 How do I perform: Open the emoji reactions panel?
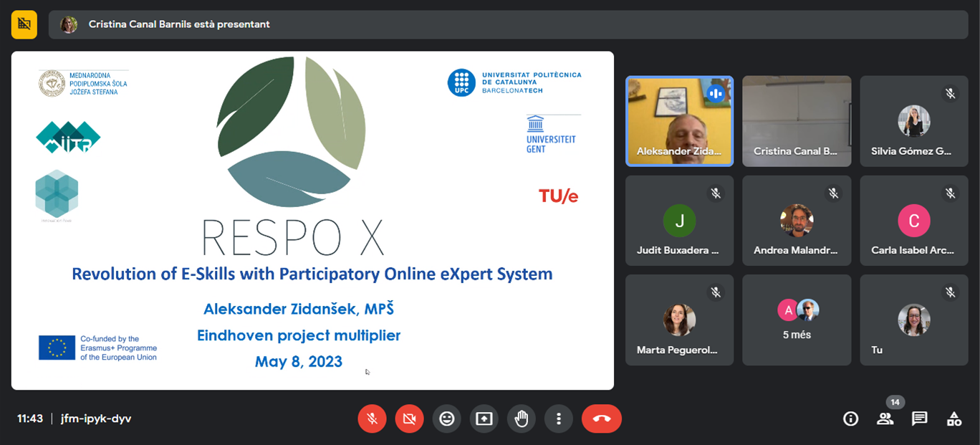tap(446, 418)
